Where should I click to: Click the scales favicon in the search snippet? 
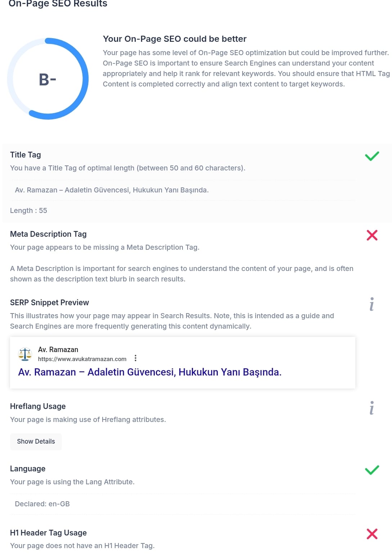pos(25,354)
